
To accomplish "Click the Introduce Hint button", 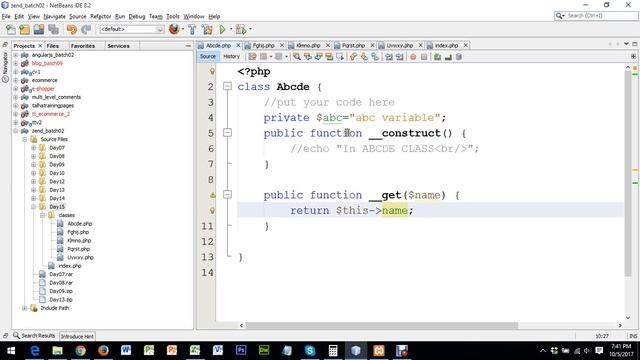I will pyautogui.click(x=77, y=336).
